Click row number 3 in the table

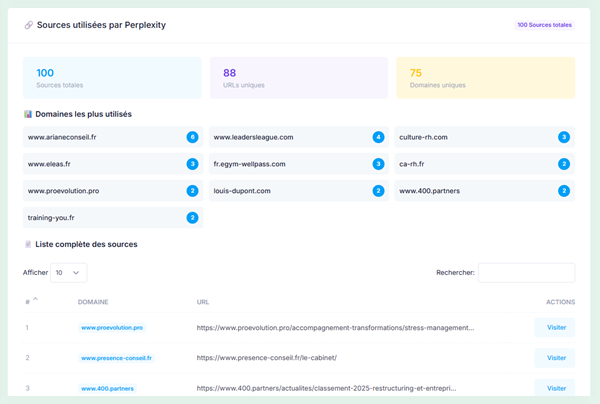(x=27, y=388)
